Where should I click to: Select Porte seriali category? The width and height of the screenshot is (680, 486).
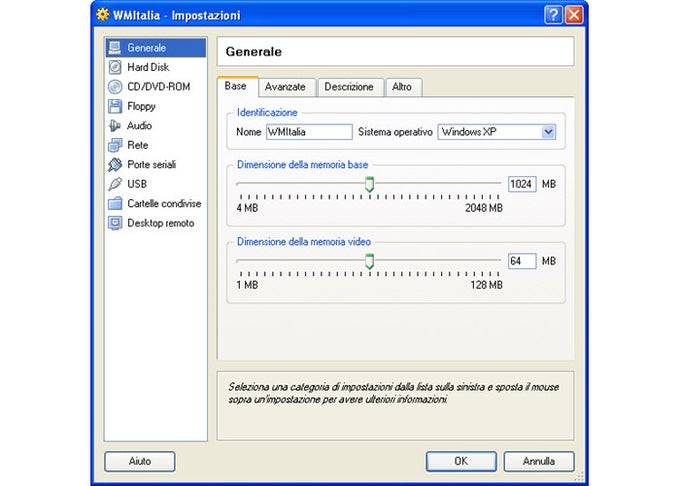(156, 165)
